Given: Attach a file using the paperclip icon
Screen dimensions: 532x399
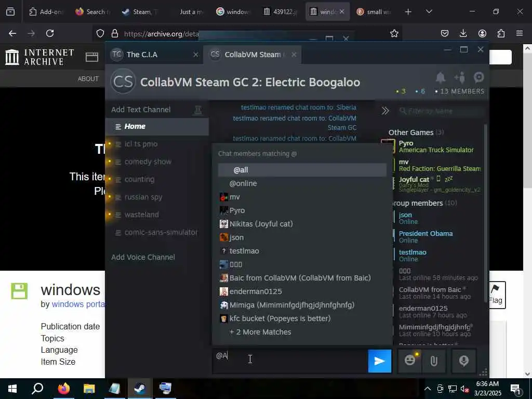Looking at the screenshot, I should pyautogui.click(x=434, y=361).
